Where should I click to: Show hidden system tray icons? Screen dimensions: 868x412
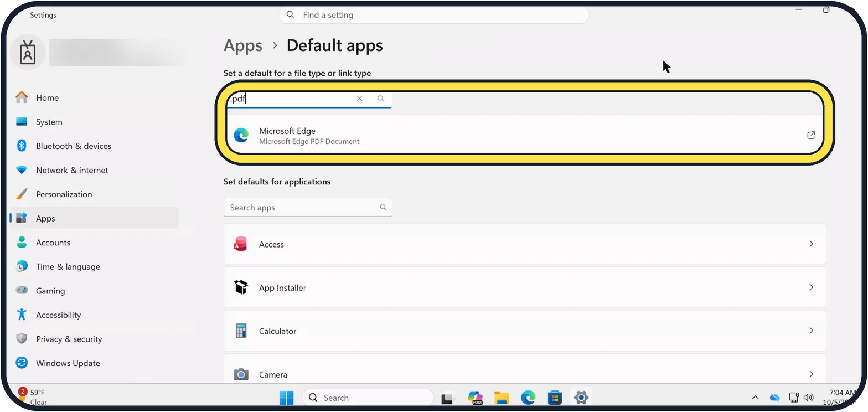coord(755,398)
